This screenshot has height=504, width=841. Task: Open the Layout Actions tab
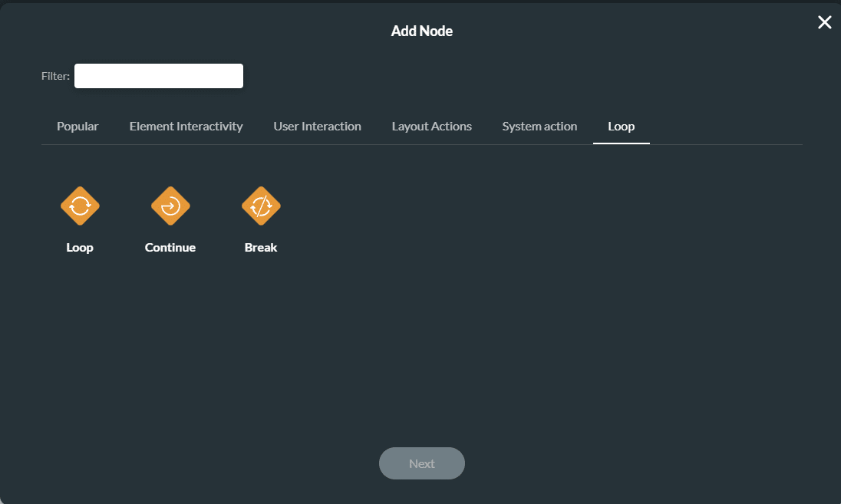click(431, 126)
